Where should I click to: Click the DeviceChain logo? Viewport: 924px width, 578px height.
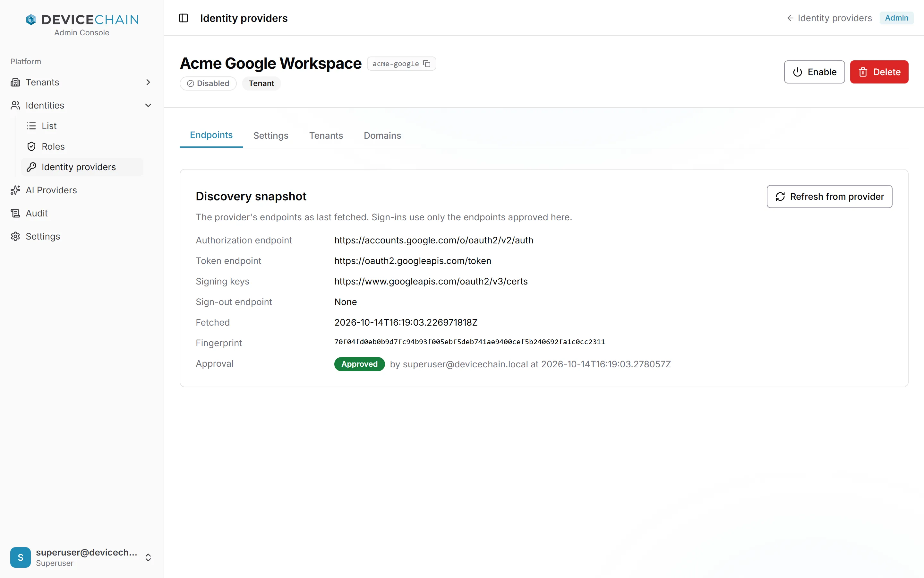click(x=82, y=20)
